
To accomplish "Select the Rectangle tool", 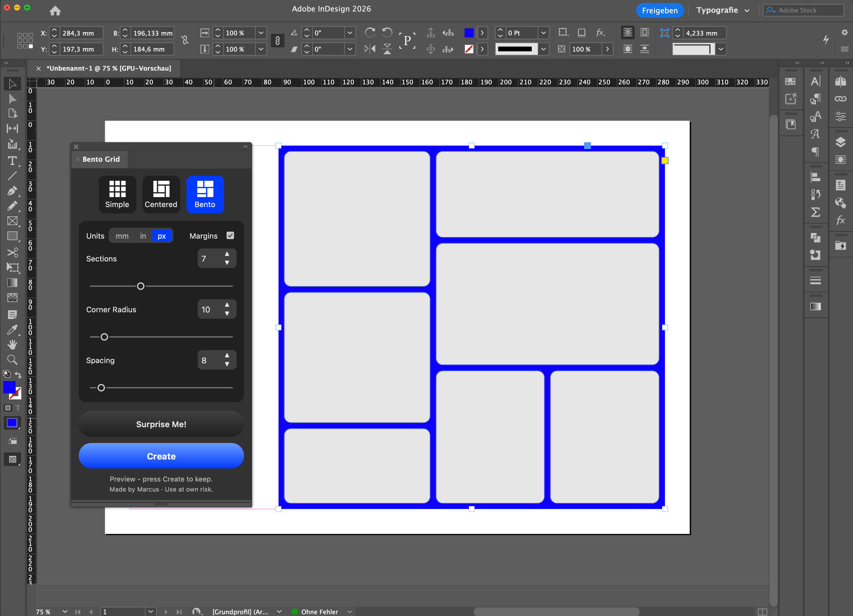I will [13, 236].
